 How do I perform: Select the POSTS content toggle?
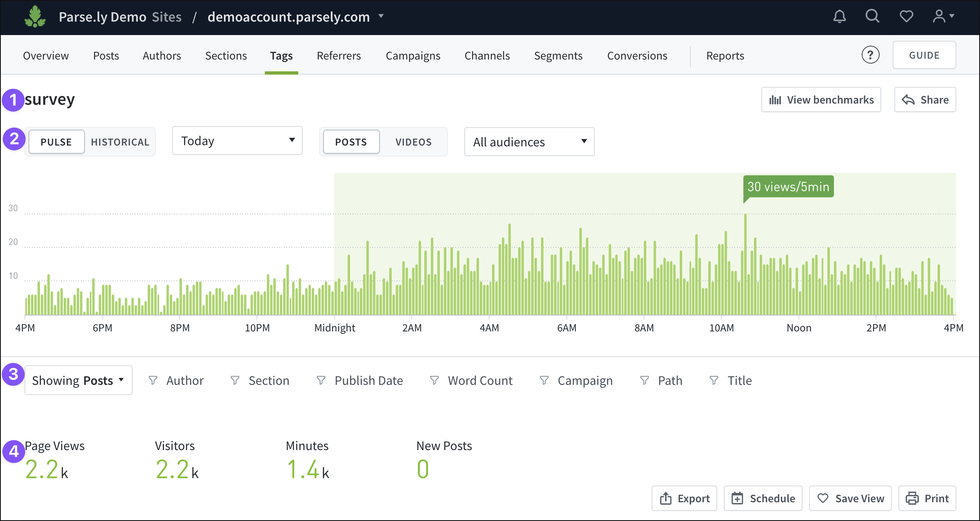click(351, 142)
